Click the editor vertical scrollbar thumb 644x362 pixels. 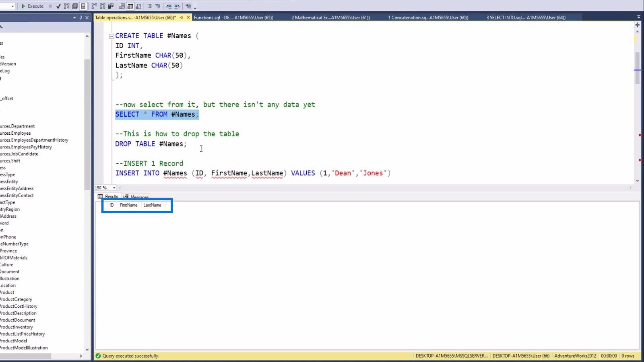click(x=638, y=68)
